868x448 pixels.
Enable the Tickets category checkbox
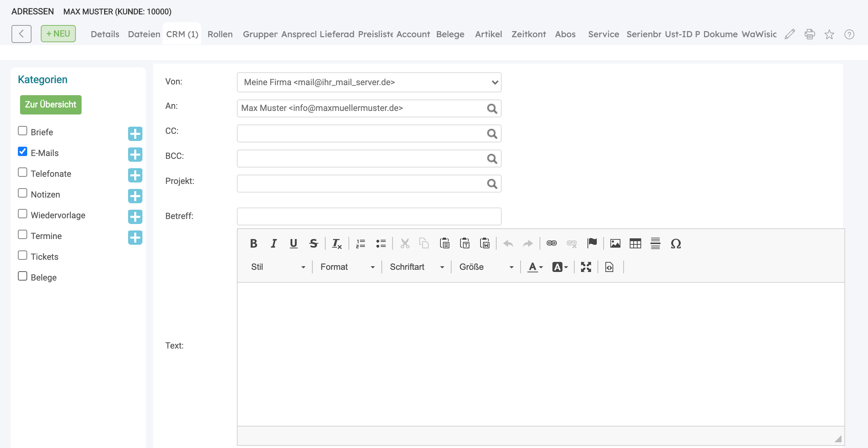point(23,255)
